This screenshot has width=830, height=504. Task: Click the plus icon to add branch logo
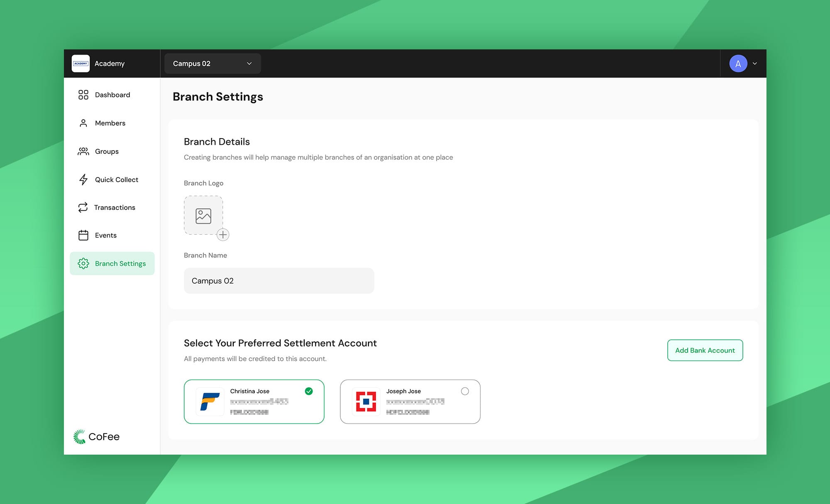[223, 235]
